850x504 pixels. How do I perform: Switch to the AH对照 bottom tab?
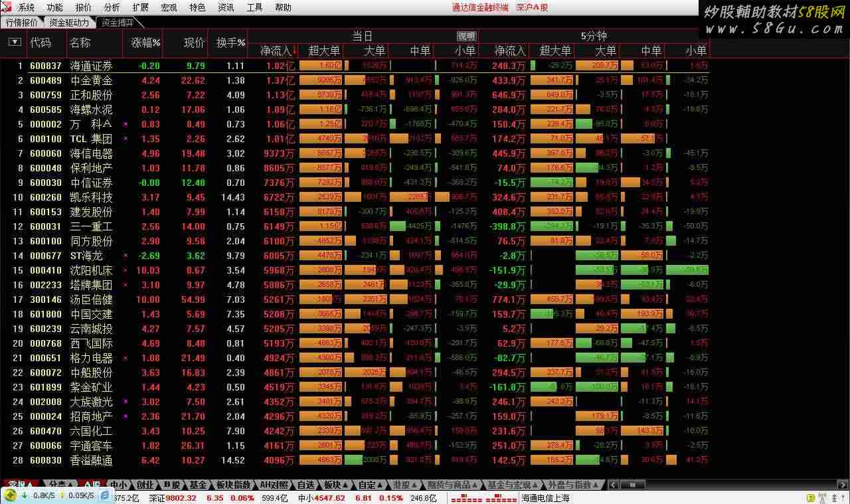274,485
